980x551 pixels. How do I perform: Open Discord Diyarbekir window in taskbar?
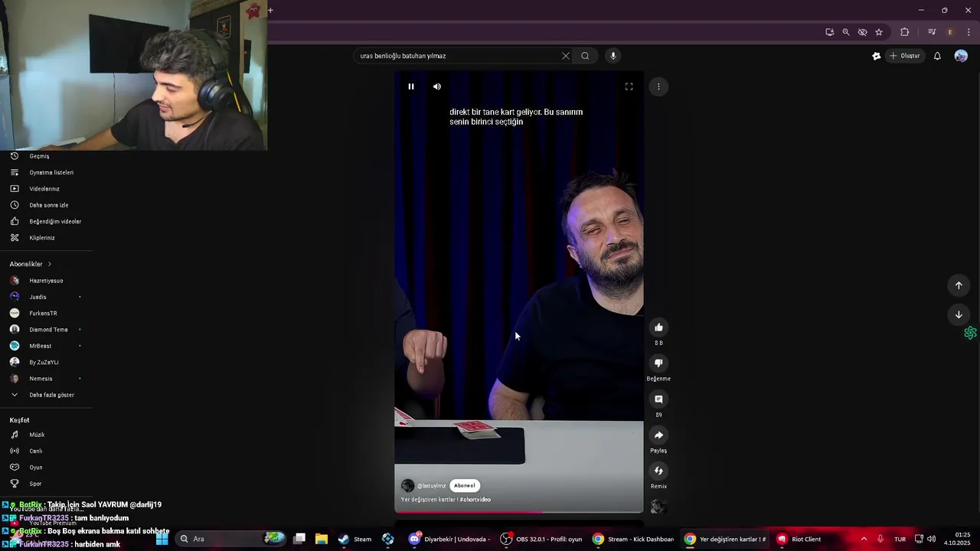[450, 540]
